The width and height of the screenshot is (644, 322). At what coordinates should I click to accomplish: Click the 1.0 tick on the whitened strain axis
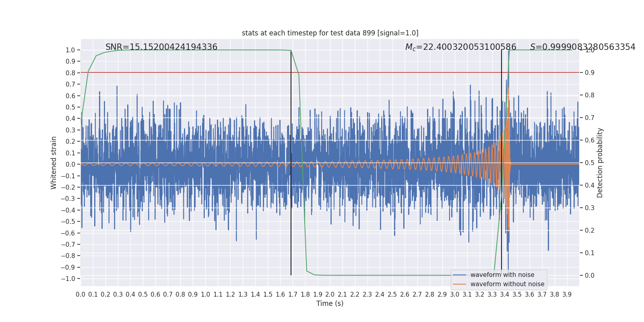70,50
